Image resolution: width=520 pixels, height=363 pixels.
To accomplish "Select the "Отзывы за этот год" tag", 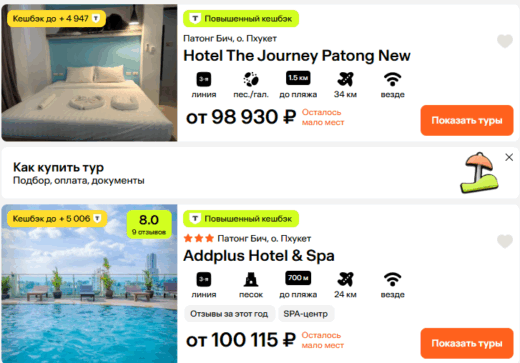I will [x=229, y=314].
